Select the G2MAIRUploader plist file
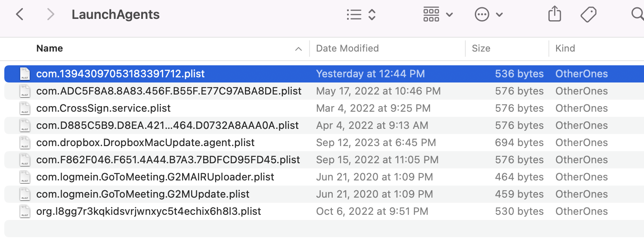 click(x=155, y=177)
